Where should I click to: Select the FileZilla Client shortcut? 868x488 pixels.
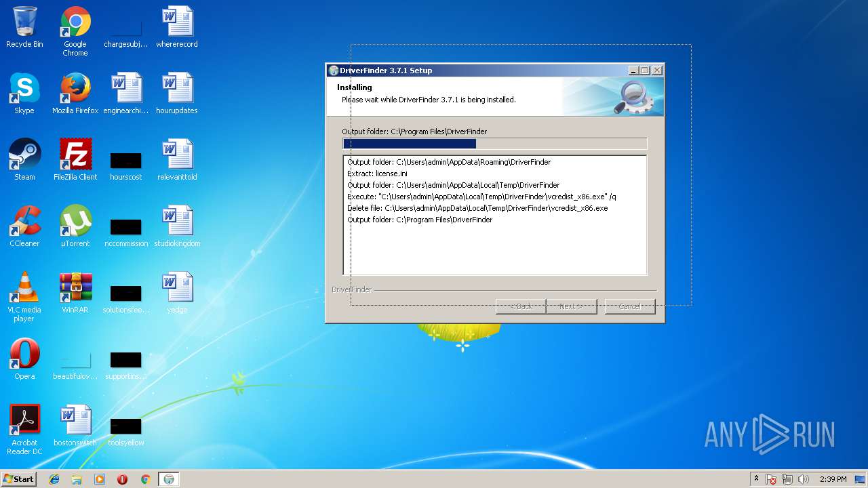tap(75, 160)
